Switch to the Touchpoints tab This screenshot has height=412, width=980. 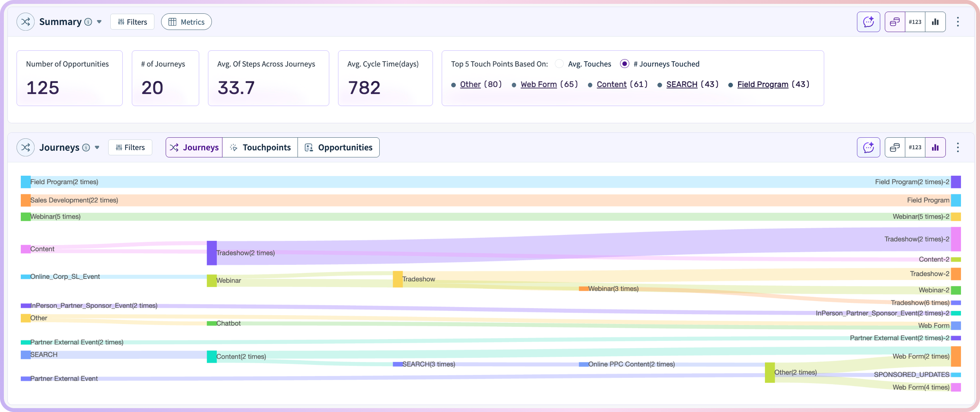click(x=260, y=148)
